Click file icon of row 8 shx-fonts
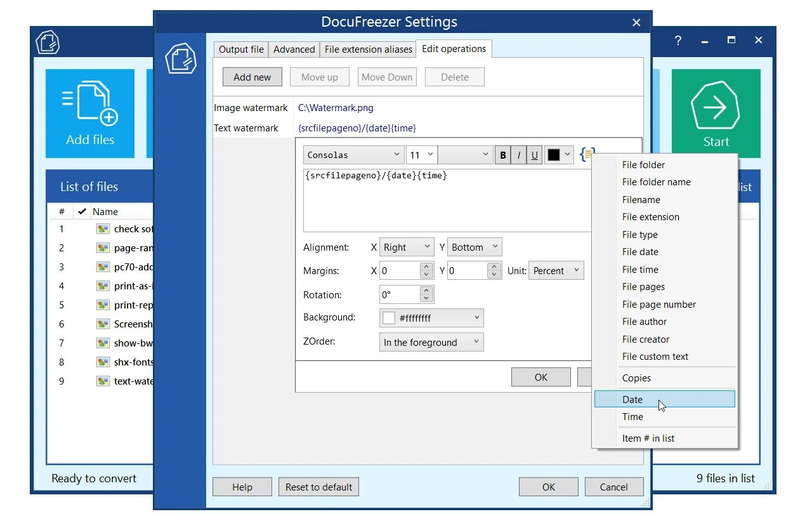This screenshot has width=812, height=514. click(x=103, y=362)
